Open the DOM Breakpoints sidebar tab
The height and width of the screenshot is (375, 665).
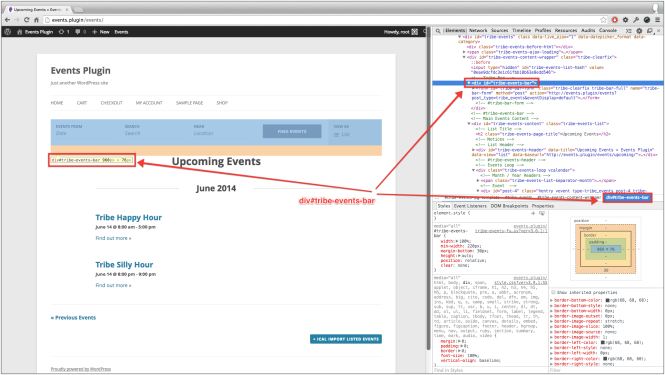509,206
